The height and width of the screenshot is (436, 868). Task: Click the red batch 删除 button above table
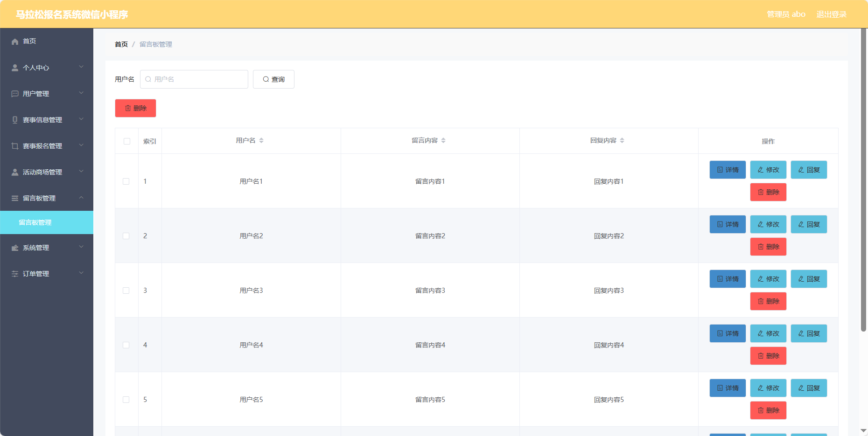click(x=135, y=108)
